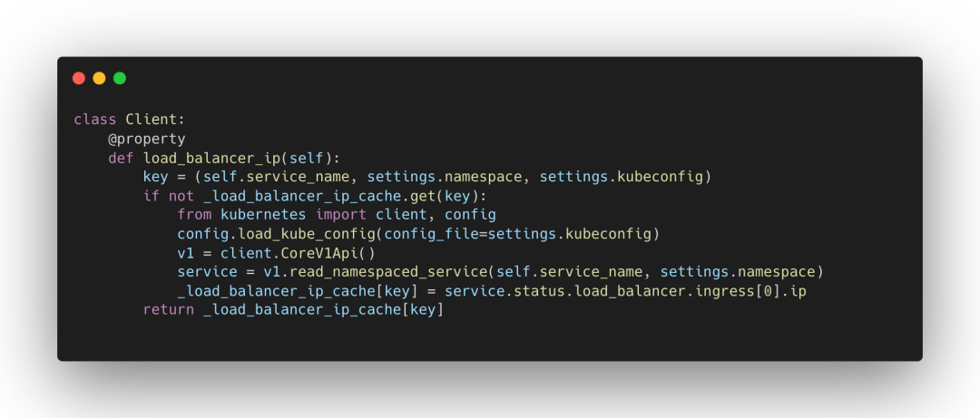
Task: Click the green maximize window dot
Action: tap(120, 78)
